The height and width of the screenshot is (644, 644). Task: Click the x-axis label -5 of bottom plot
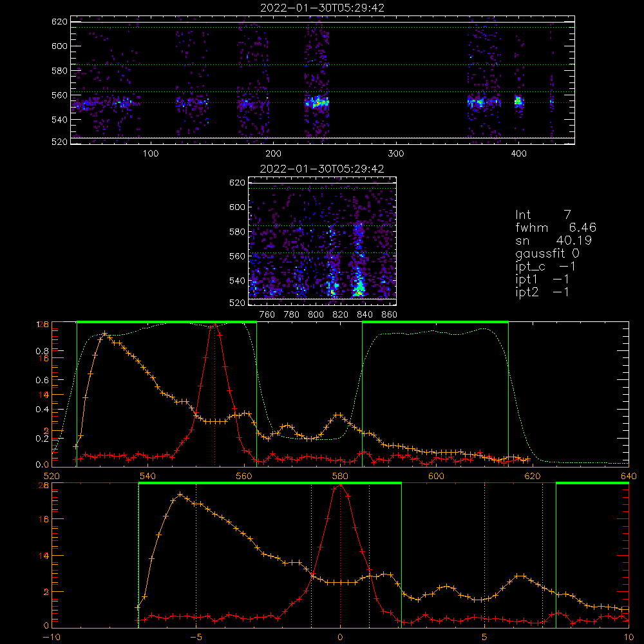pyautogui.click(x=196, y=637)
